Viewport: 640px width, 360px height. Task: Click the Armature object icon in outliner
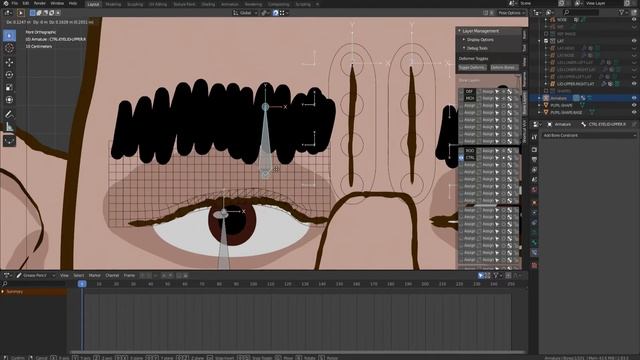pos(546,98)
